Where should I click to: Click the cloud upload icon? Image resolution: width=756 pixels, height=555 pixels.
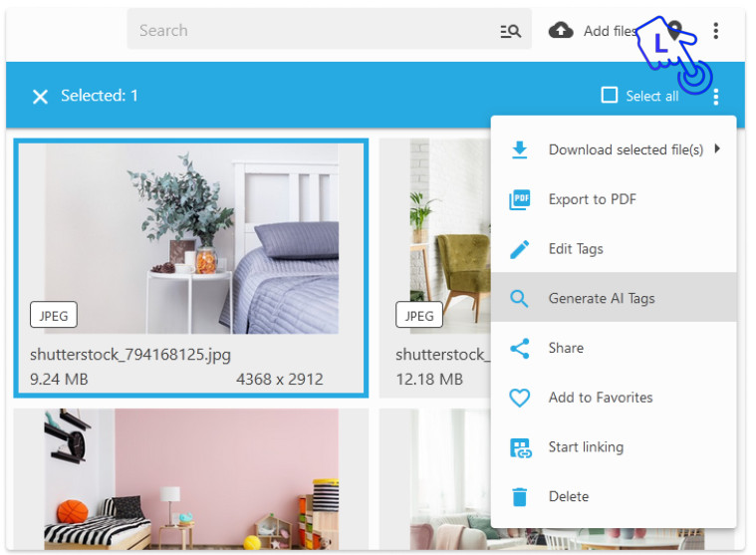pyautogui.click(x=562, y=31)
